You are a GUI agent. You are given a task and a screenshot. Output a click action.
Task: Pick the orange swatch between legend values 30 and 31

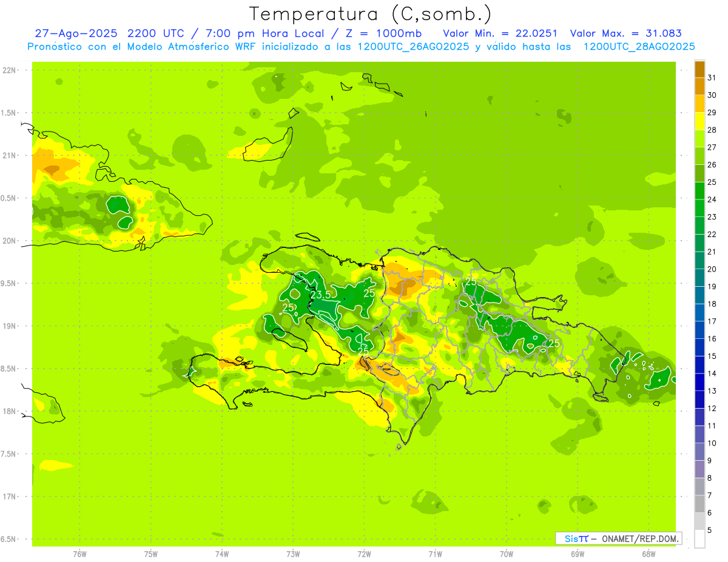pyautogui.click(x=699, y=86)
